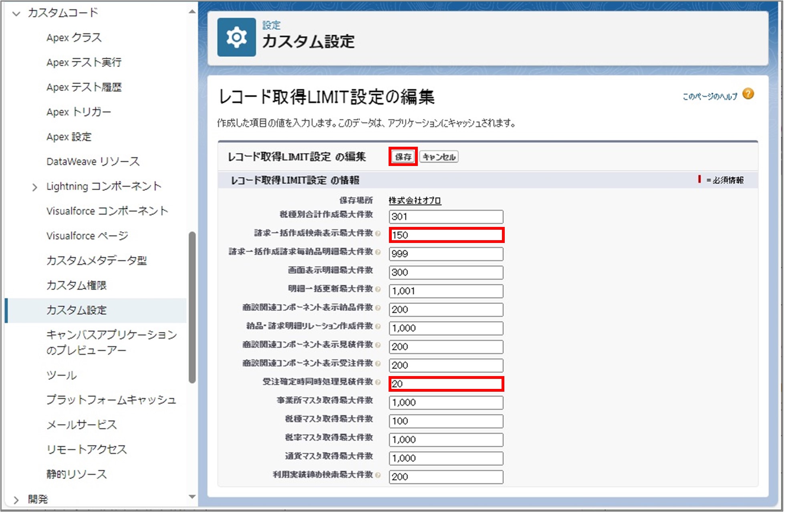Open 静的リソース in the sidebar
The height and width of the screenshot is (514, 812).
[x=77, y=474]
